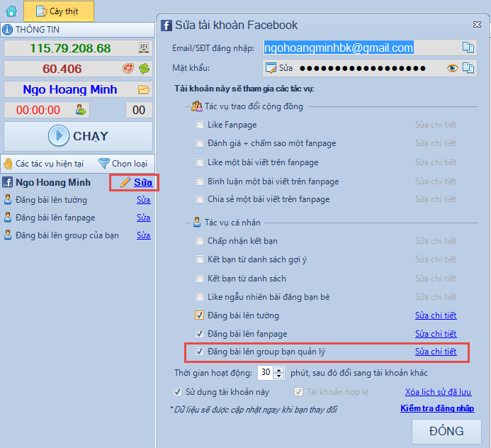Edit Đăng bài lên tường via sidebar Sửa
The width and height of the screenshot is (491, 448).
tap(143, 200)
